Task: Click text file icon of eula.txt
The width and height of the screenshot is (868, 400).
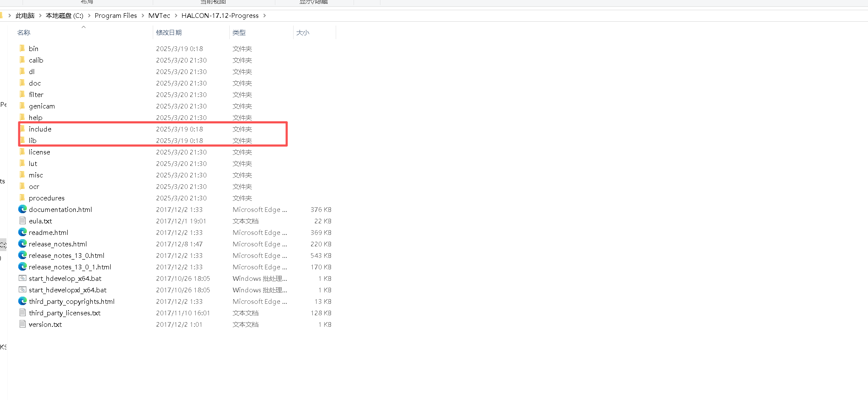Action: (x=23, y=220)
